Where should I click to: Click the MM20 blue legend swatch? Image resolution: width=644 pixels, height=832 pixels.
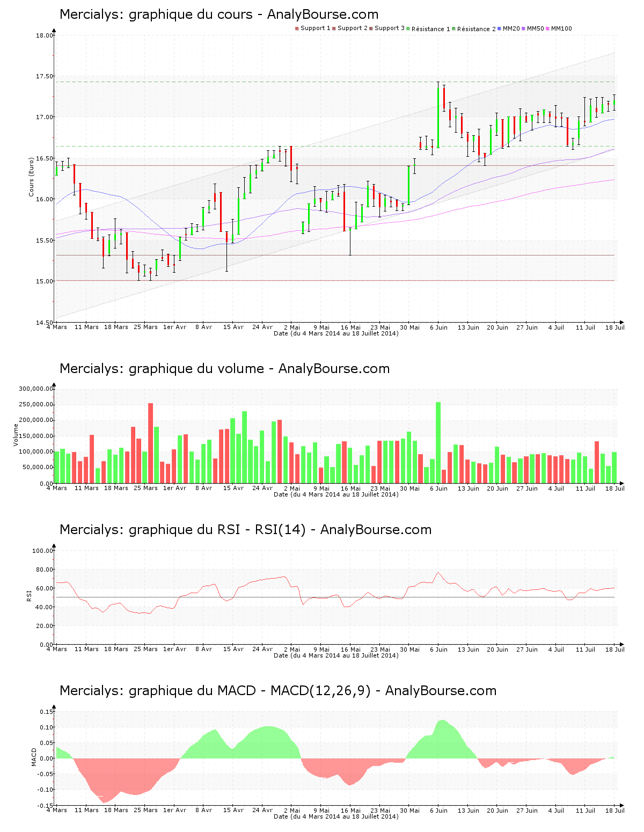499,28
